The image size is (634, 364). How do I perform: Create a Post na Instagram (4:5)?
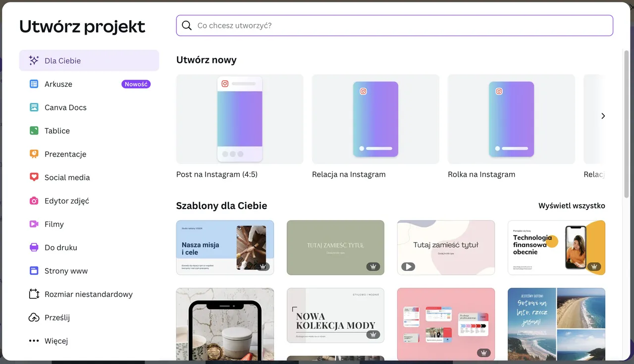click(240, 119)
